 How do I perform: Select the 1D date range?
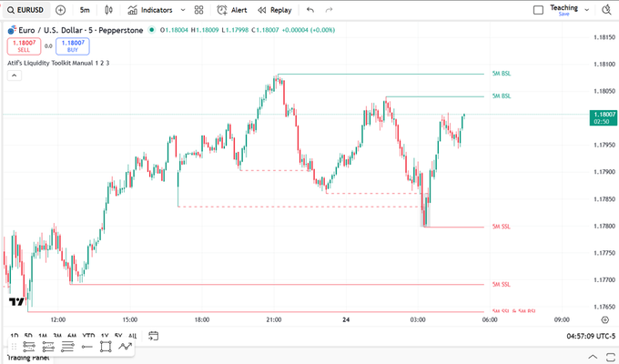tap(15, 336)
